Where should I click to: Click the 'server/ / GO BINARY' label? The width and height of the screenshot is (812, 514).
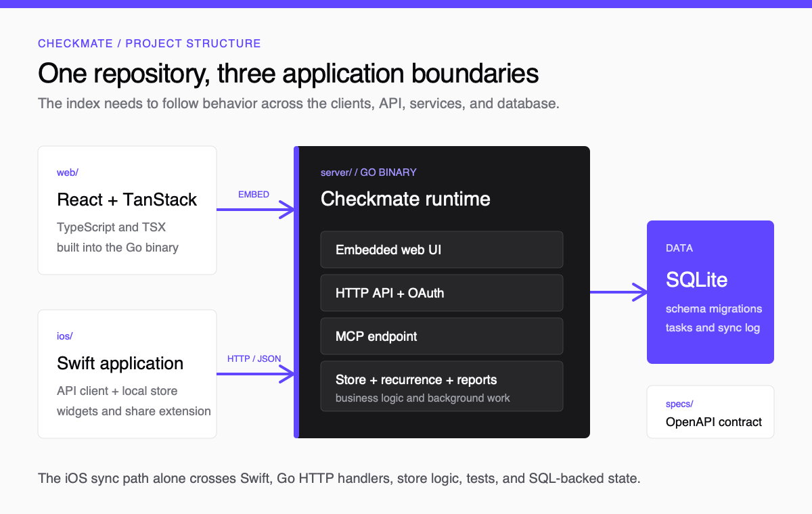coord(369,172)
